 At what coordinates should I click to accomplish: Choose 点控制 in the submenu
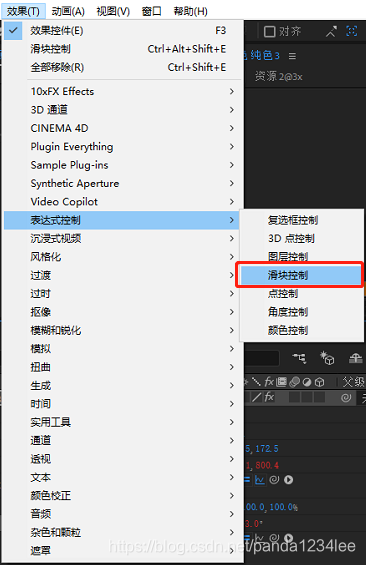tap(302, 294)
